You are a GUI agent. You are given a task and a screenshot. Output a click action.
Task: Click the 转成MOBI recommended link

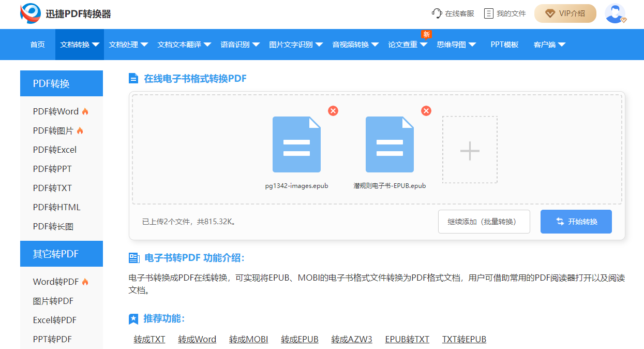249,339
